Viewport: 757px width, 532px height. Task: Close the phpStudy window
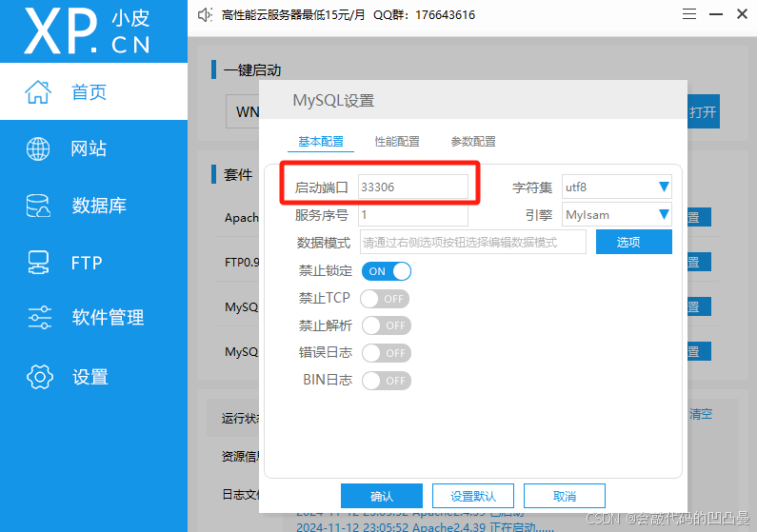point(742,14)
